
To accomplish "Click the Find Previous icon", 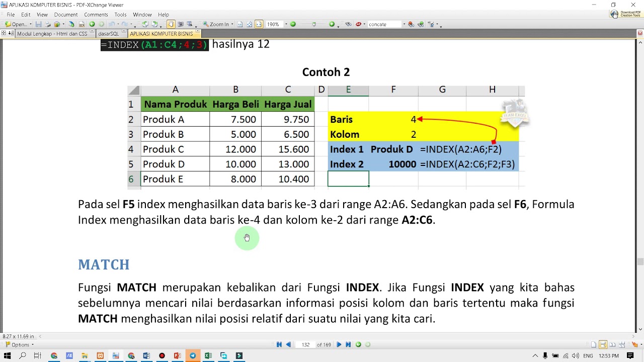I will pyautogui.click(x=411, y=24).
